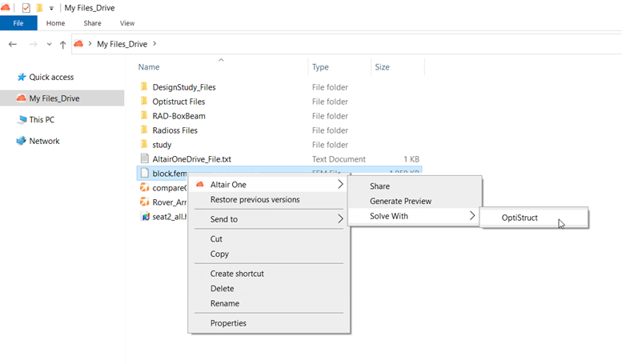The width and height of the screenshot is (622, 364).
Task: Open the Quick Access Toolbar dropdown arrow
Action: 51,8
